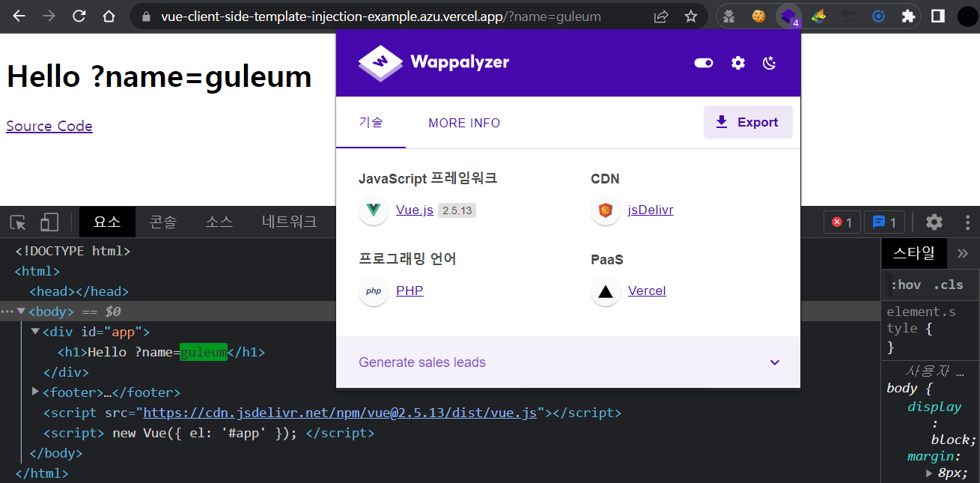Share this page using share icon

pyautogui.click(x=661, y=16)
